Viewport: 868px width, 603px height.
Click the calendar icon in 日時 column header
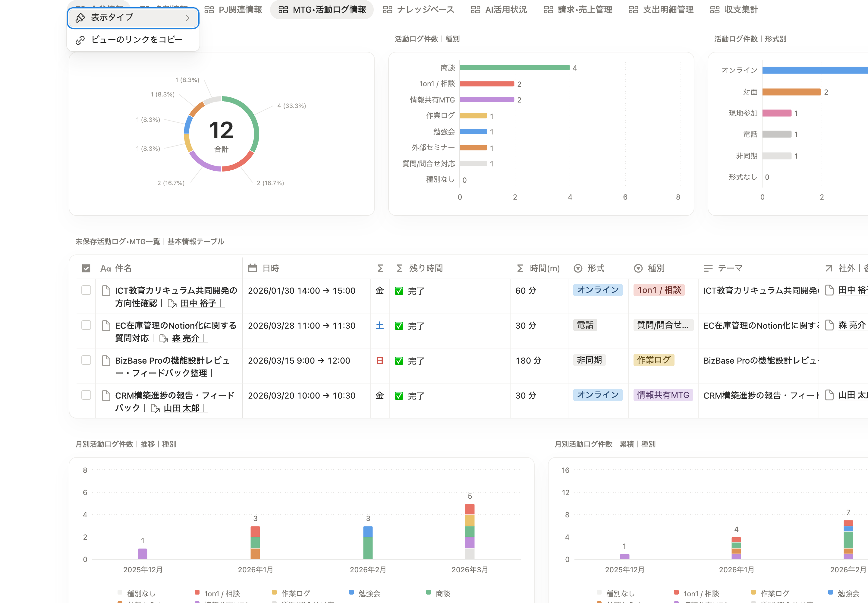pos(252,268)
